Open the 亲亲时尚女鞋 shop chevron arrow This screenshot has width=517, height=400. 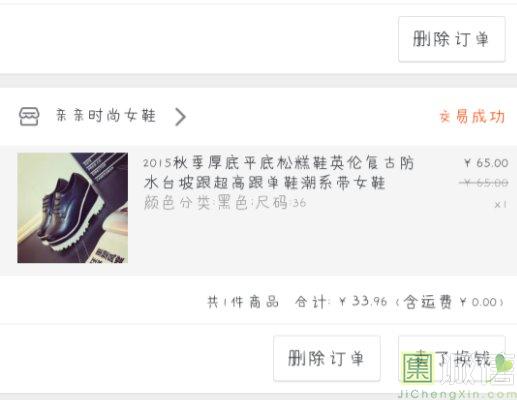coord(180,117)
